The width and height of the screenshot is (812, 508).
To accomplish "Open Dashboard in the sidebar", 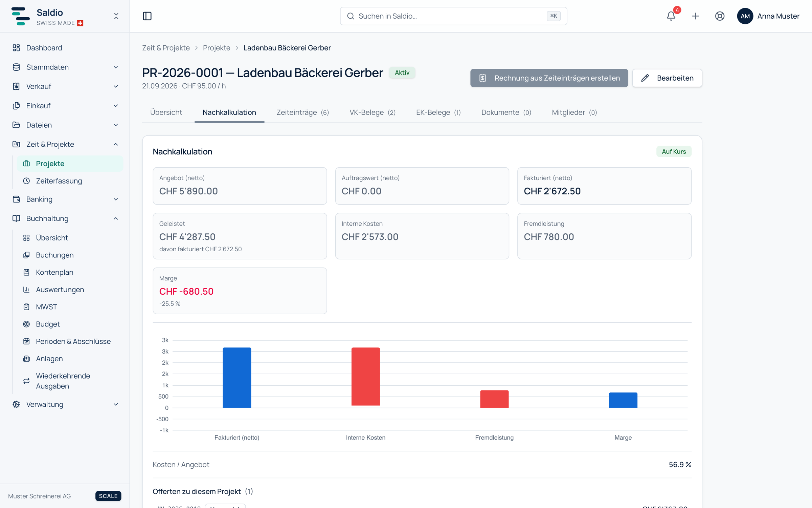I will click(x=65, y=48).
